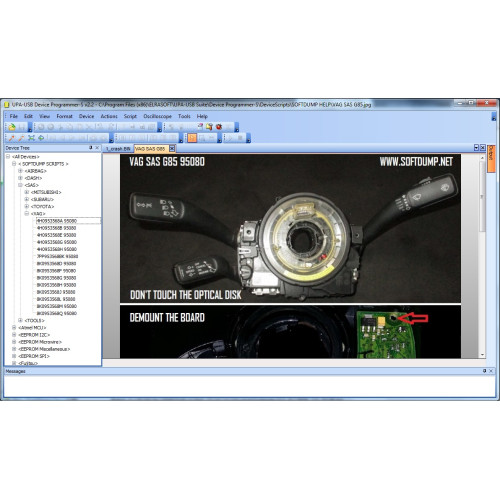Collapse the <All Devices> tree node
This screenshot has height=500, width=500.
tap(8, 157)
